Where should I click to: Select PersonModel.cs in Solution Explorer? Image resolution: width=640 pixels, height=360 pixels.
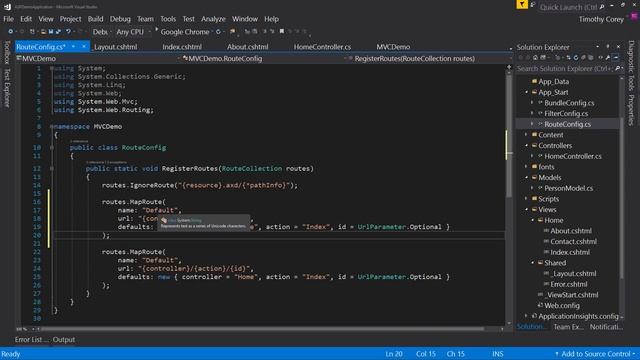[568, 188]
